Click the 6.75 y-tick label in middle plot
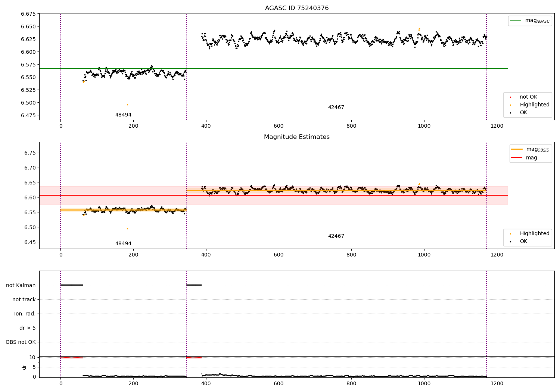560x392 pixels. [30, 153]
